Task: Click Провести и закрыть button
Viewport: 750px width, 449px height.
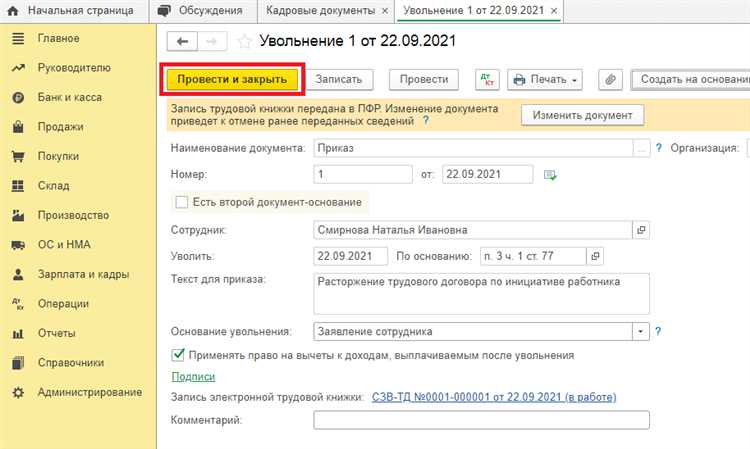Action: 232,79
